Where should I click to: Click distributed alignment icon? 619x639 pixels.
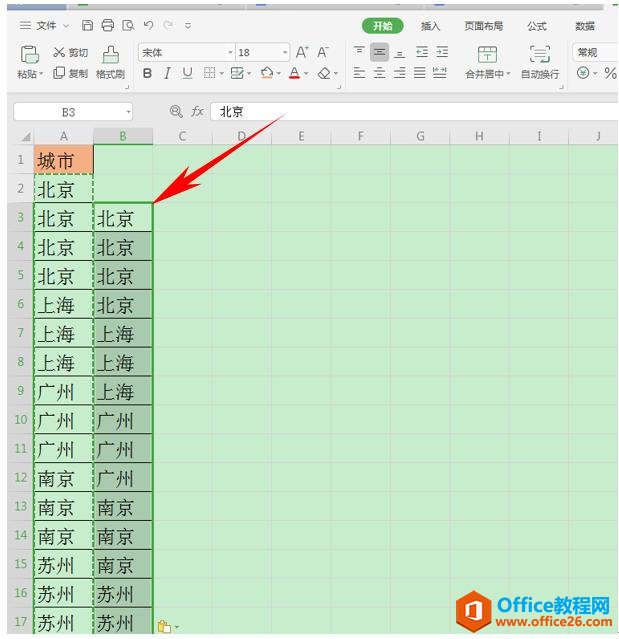pos(440,73)
